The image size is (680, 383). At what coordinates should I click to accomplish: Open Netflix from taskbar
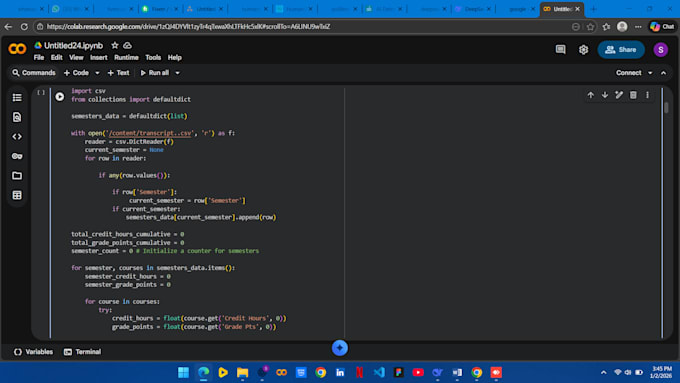[x=360, y=373]
